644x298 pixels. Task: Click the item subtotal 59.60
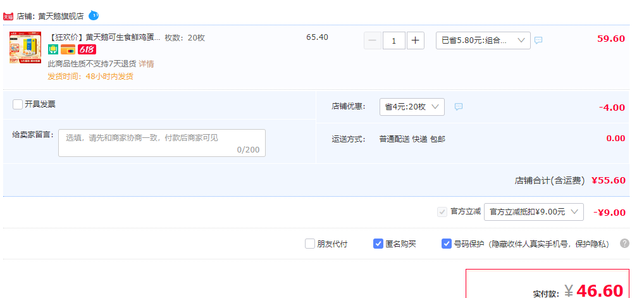(x=611, y=39)
